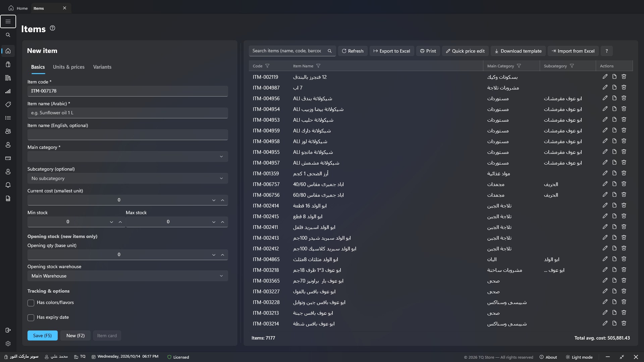Delete item ITM-004987 with trash icon
Screen dimensions: 644x362
coord(624,87)
